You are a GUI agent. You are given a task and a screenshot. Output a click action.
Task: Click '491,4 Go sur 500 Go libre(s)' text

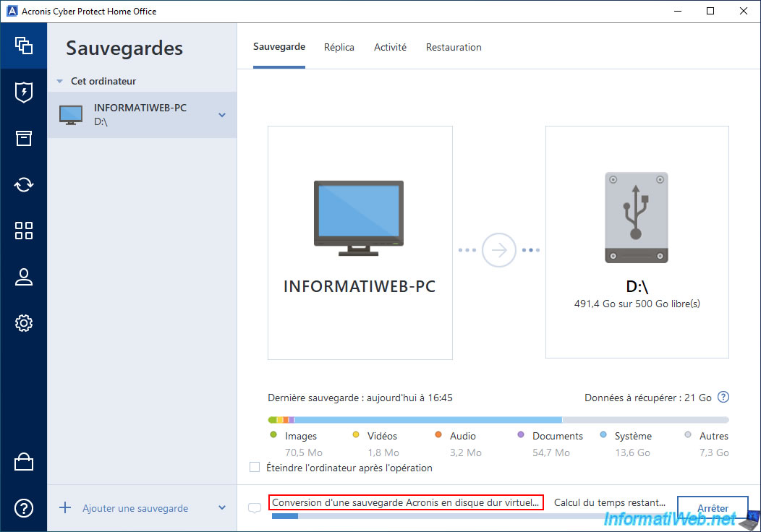point(637,304)
